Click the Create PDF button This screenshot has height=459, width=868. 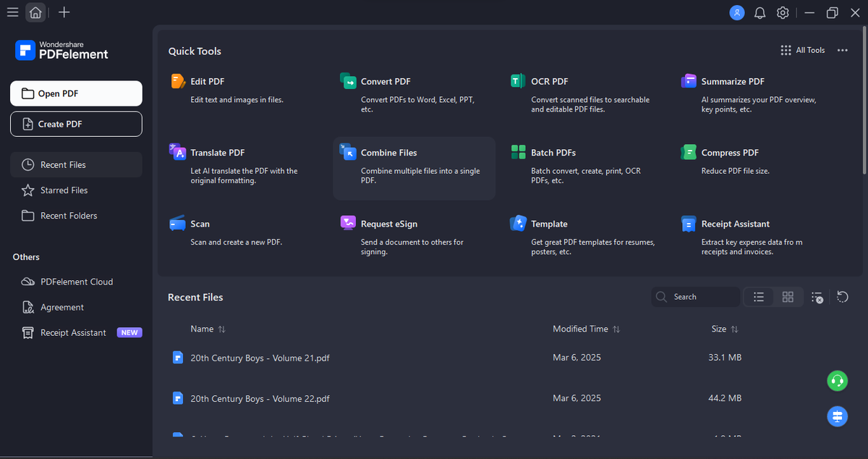pos(76,124)
